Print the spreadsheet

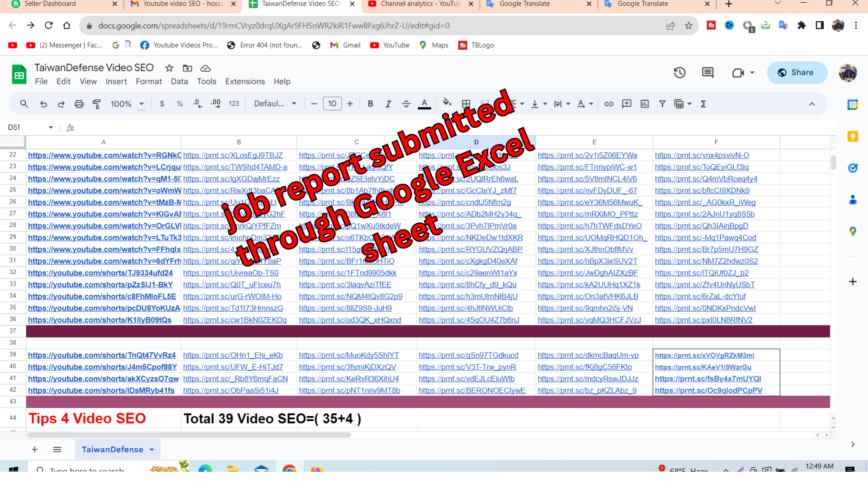coord(79,104)
